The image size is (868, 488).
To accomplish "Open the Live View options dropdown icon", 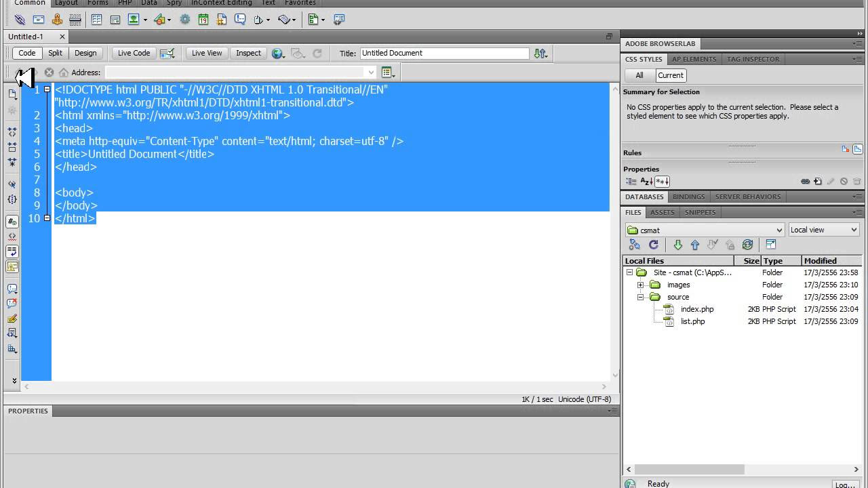I will tap(388, 73).
